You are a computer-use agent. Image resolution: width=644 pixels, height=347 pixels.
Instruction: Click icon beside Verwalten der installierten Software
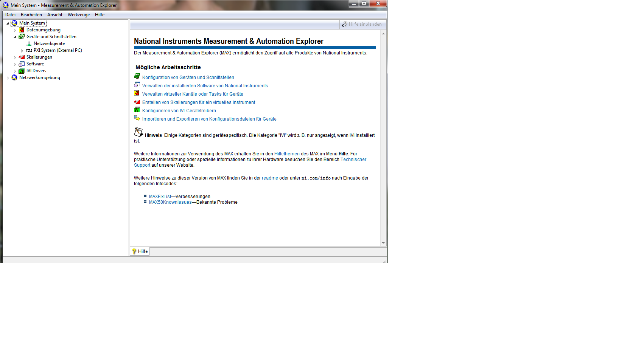coord(137,84)
